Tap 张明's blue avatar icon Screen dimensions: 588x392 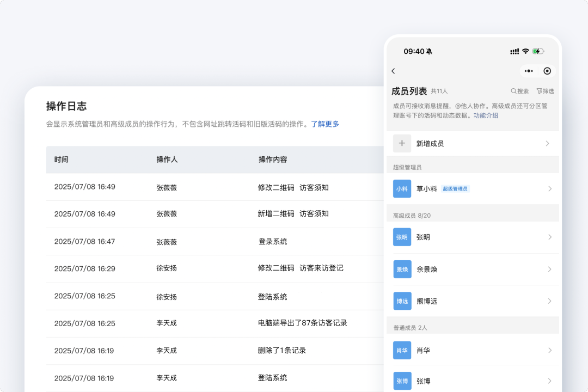click(402, 237)
